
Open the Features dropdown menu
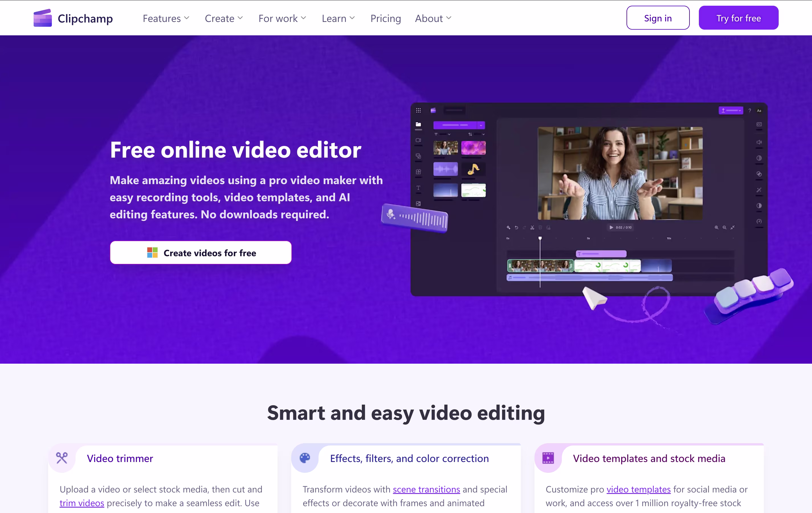[166, 18]
